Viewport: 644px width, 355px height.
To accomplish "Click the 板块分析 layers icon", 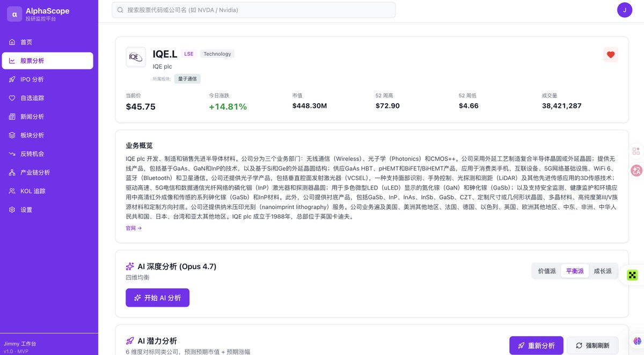I will (x=12, y=135).
